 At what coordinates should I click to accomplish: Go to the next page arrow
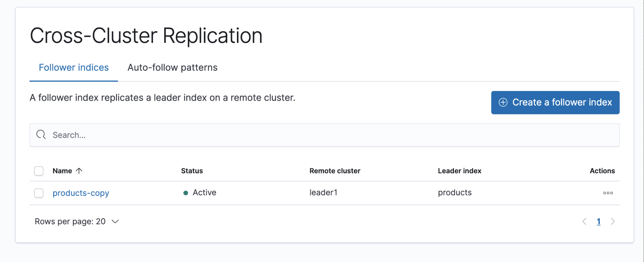[612, 222]
